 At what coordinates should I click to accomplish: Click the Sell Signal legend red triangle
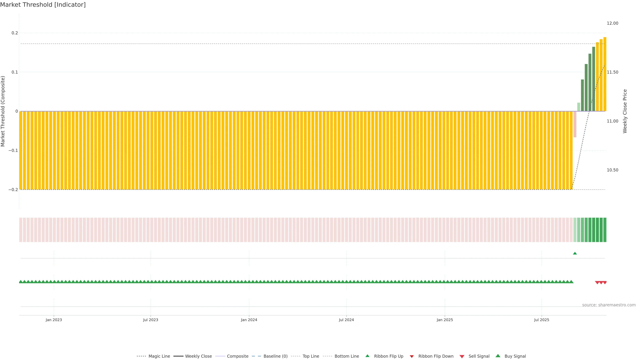click(462, 356)
